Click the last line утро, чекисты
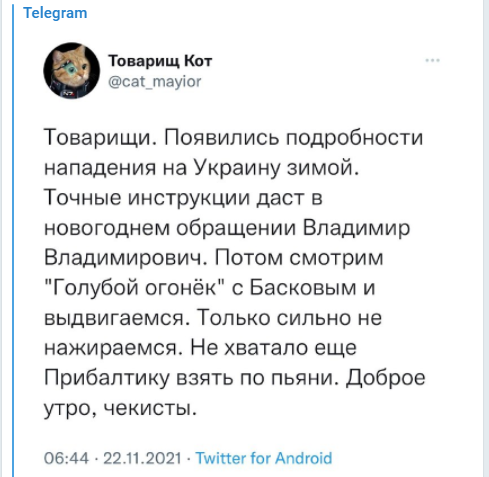This screenshot has height=477, width=489. 120,408
